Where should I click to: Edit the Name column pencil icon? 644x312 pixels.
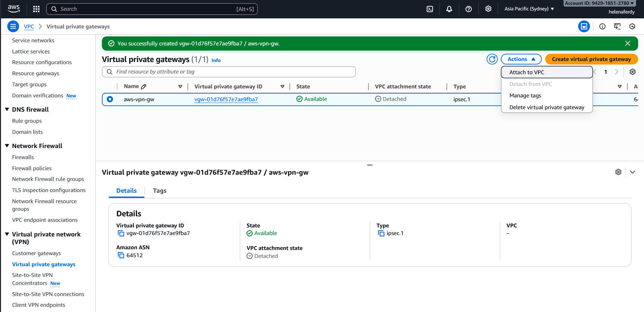(x=144, y=87)
